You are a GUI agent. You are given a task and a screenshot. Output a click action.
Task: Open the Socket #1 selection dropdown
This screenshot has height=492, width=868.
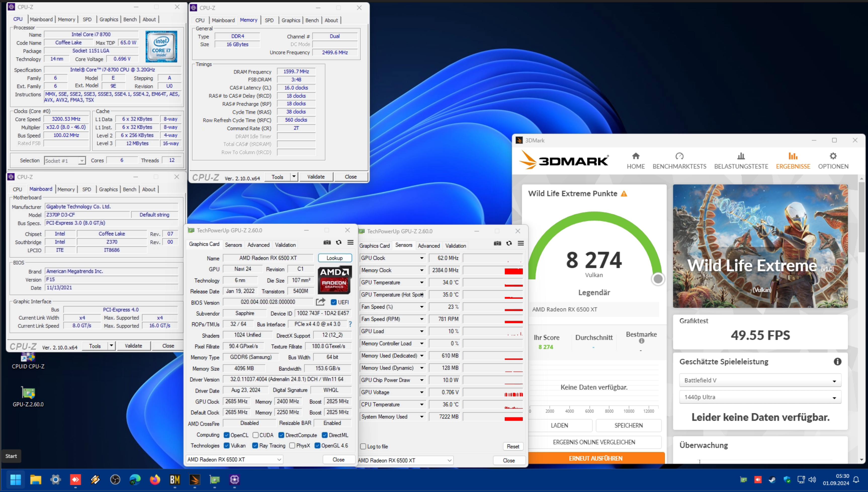65,160
